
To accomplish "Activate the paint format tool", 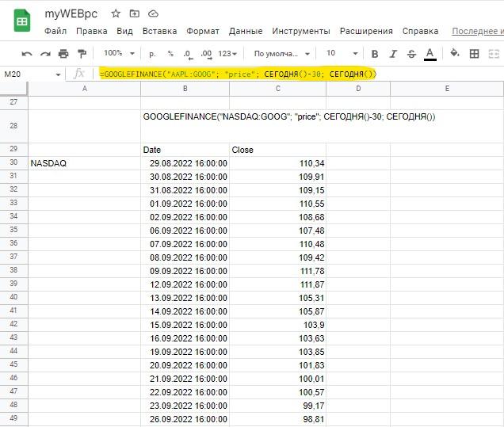I will coord(82,54).
